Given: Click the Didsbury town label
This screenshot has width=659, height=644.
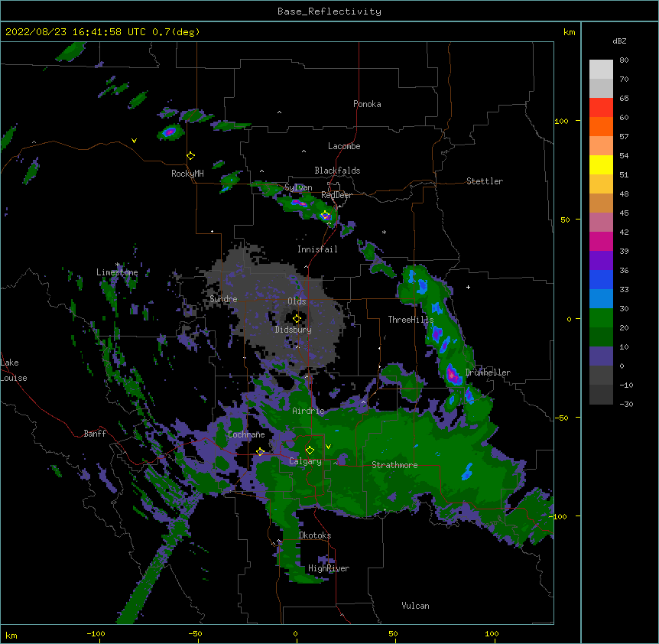Looking at the screenshot, I should [294, 330].
